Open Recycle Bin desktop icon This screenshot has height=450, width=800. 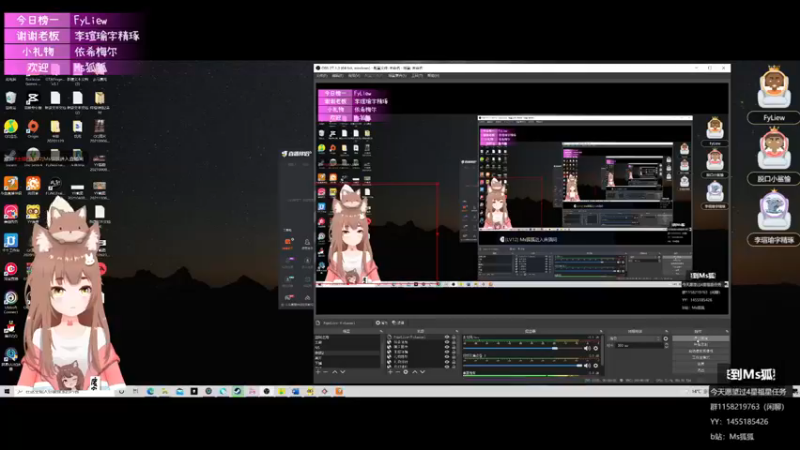(11, 99)
